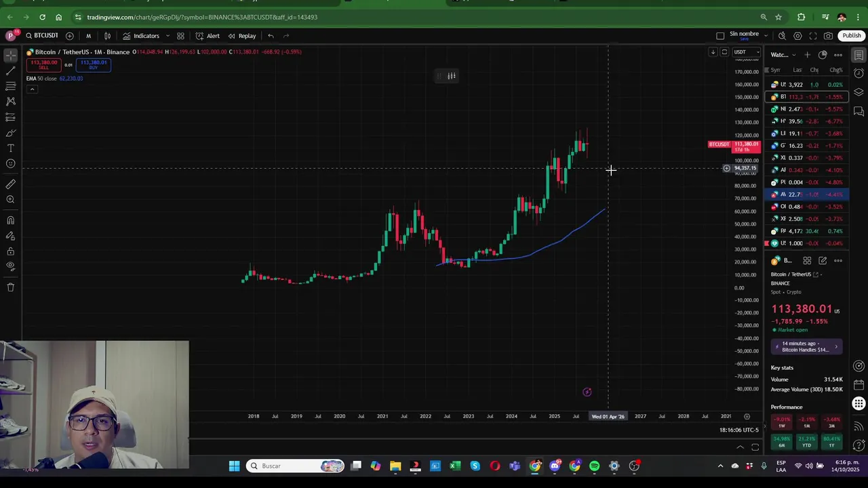Switch to the tradingview.com browser tab address

(x=202, y=17)
